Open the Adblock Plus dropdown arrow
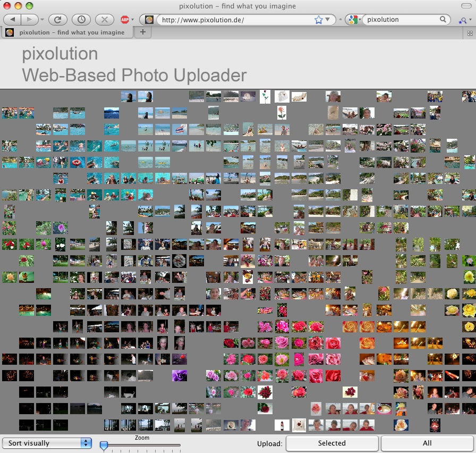 (133, 20)
